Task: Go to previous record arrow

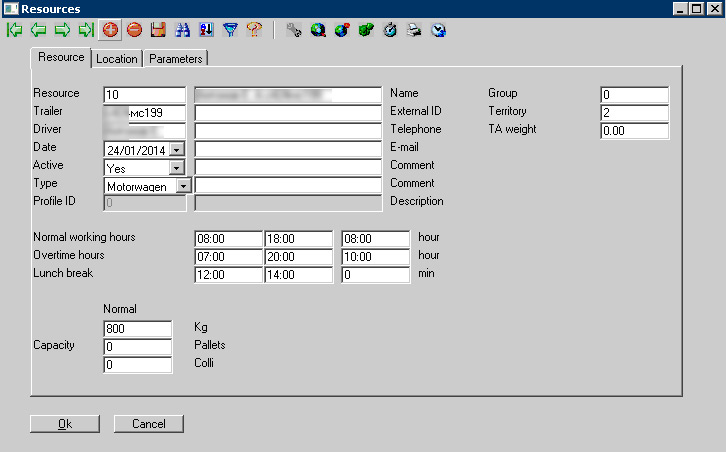Action: pyautogui.click(x=38, y=30)
